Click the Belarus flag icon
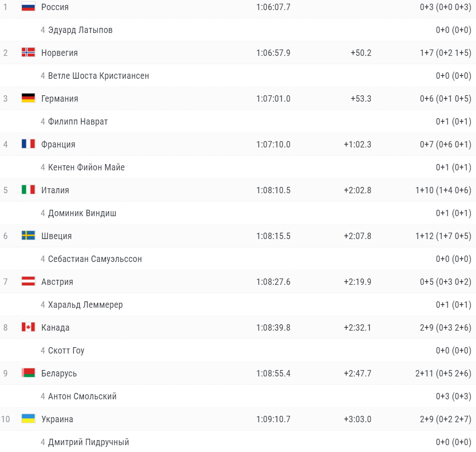This screenshot has height=452, width=476. coord(28,373)
